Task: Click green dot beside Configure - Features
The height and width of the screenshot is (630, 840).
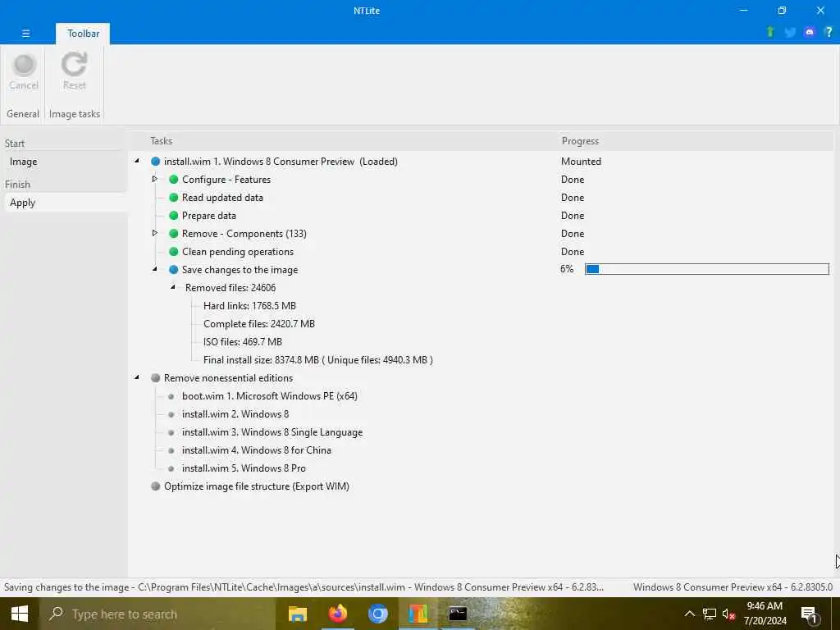Action: 174,180
